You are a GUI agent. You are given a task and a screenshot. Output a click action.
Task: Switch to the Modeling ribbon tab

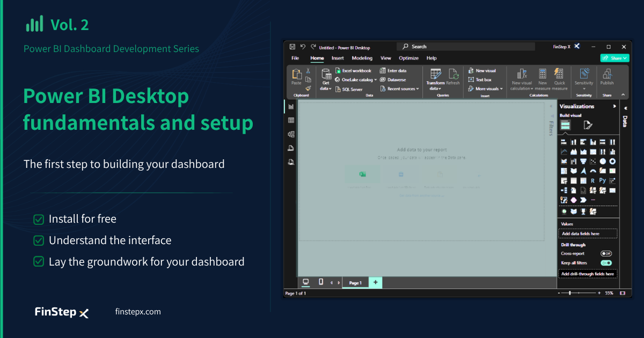(362, 58)
